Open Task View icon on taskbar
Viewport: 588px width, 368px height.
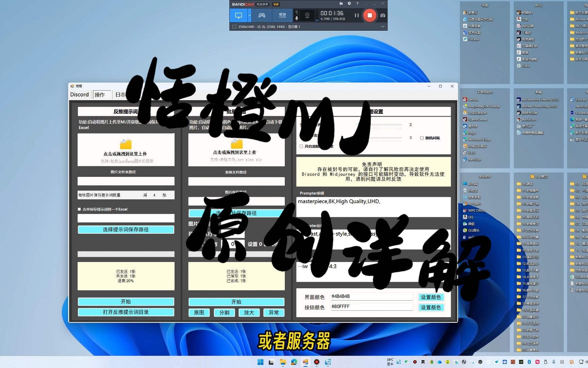[x=271, y=362]
